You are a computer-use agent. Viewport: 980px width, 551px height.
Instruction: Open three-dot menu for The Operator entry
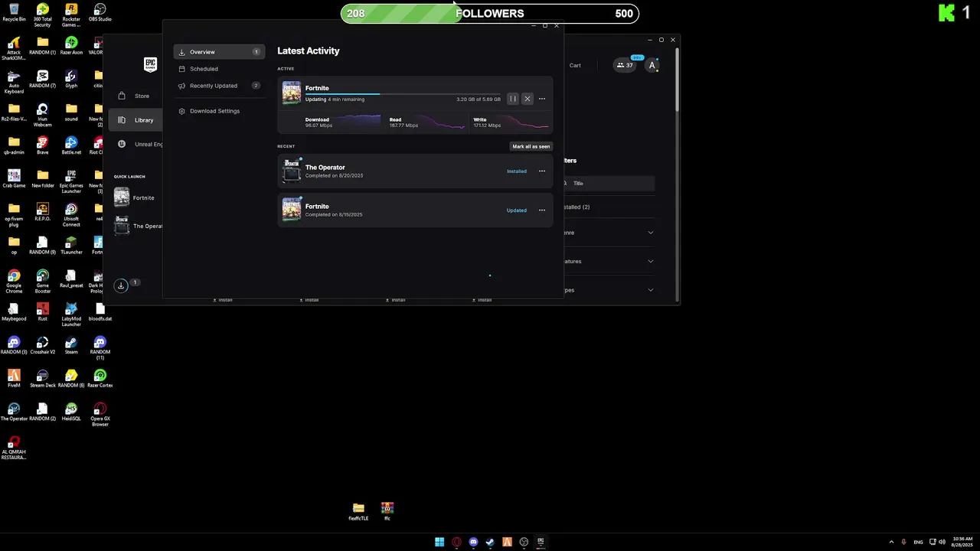[542, 171]
